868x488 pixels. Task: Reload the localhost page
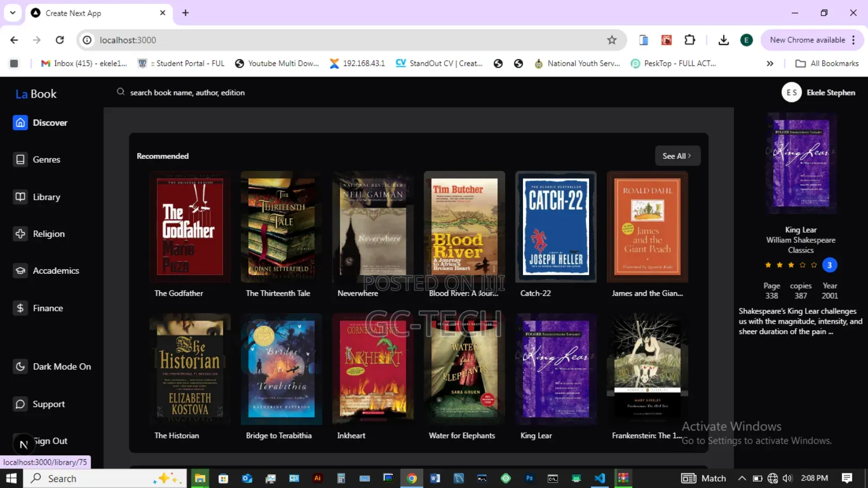click(x=60, y=40)
